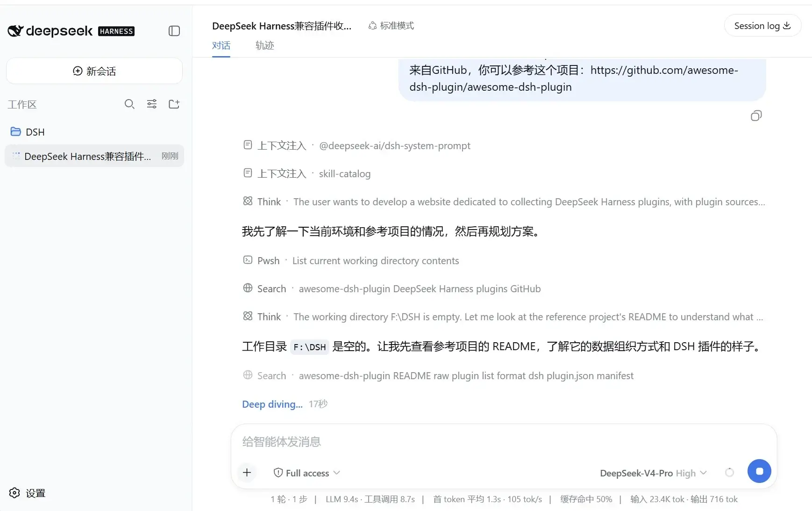This screenshot has height=511, width=812.
Task: Click the 我先了解一下当前环境 response text
Action: [391, 231]
